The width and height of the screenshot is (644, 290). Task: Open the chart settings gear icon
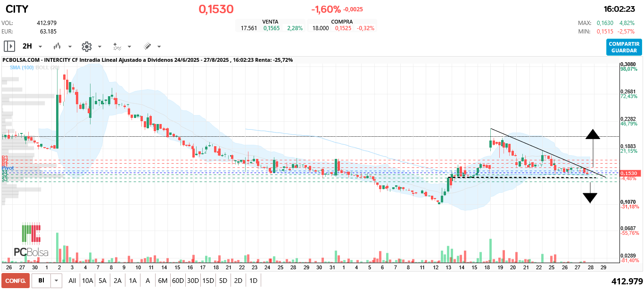pyautogui.click(x=86, y=46)
